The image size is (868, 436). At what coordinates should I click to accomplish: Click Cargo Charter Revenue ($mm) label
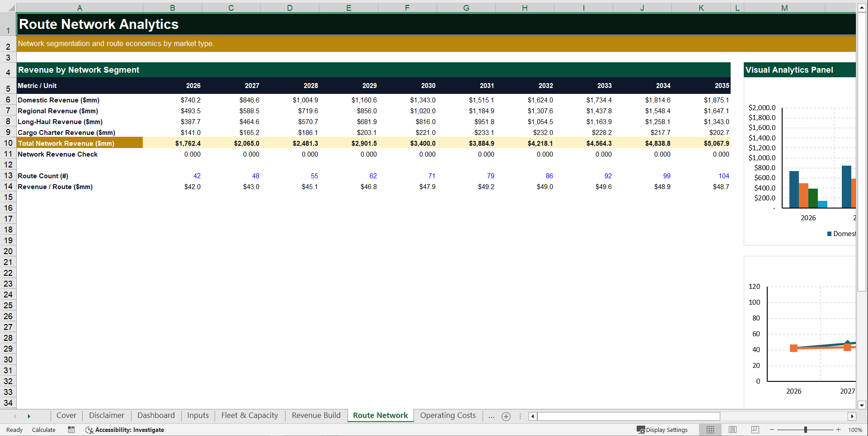pyautogui.click(x=66, y=132)
